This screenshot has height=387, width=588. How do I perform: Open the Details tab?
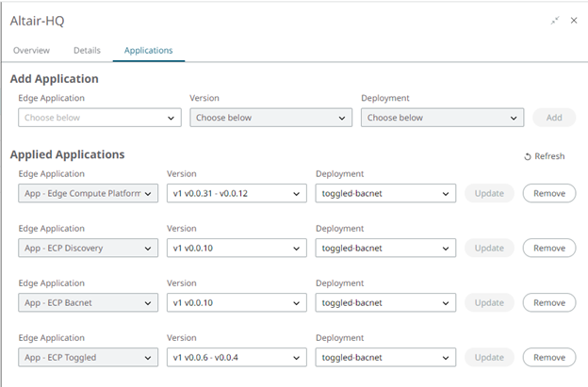pyautogui.click(x=87, y=50)
